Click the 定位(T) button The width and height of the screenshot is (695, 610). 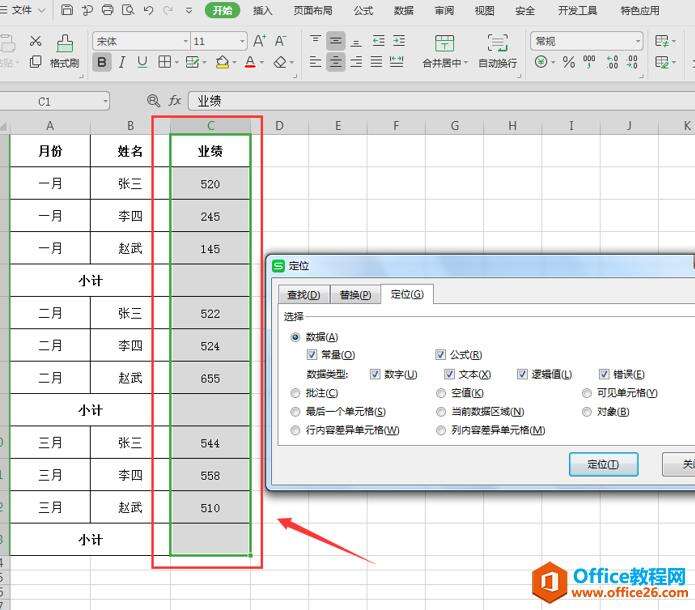tap(603, 465)
